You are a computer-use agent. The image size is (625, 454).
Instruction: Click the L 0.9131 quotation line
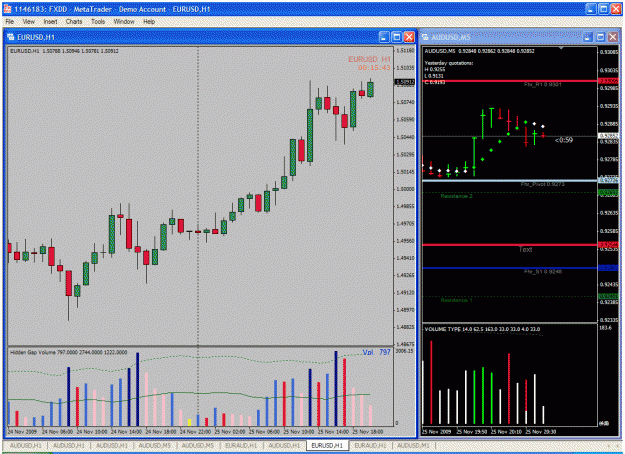(434, 76)
